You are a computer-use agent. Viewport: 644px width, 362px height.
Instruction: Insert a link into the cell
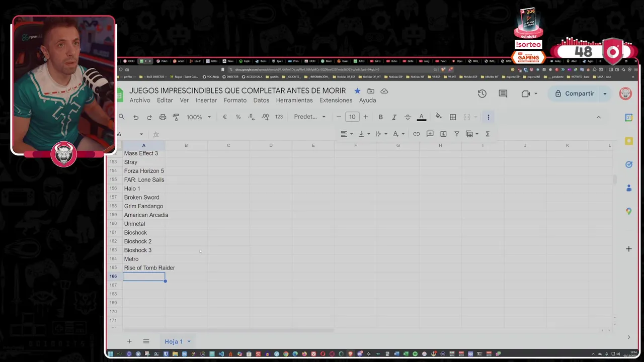[417, 134]
